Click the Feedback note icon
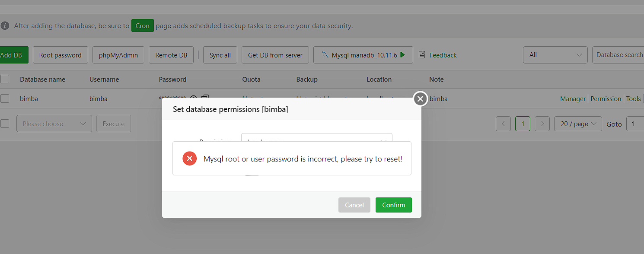The image size is (644, 254). [422, 55]
